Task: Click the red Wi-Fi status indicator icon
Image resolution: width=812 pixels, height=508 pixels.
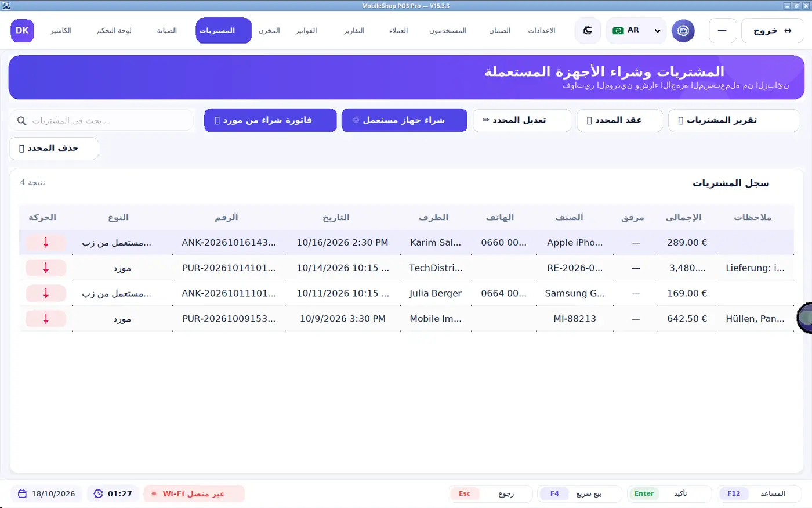Action: 154,494
